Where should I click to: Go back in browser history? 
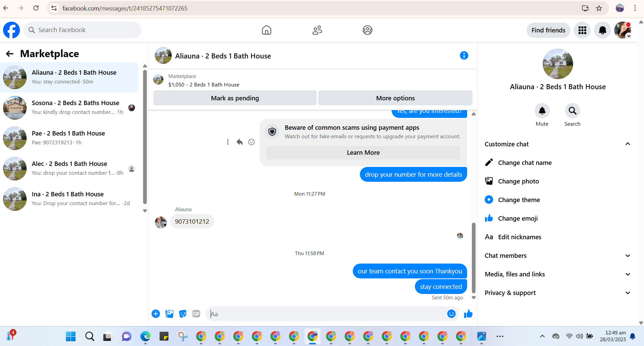coord(6,8)
